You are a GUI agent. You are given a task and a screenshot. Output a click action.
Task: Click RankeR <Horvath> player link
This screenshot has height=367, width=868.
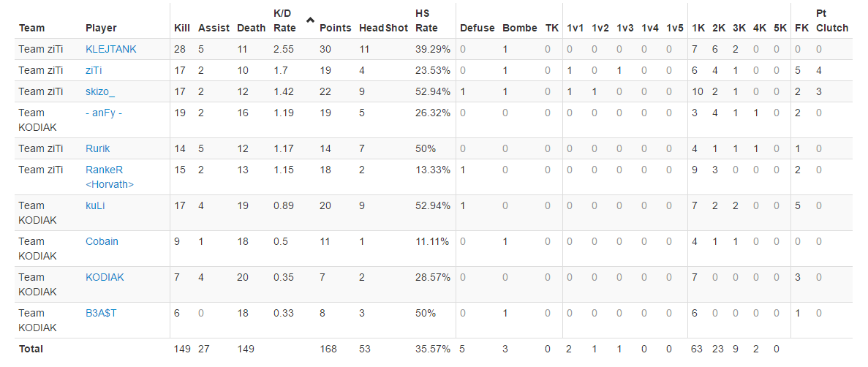110,177
